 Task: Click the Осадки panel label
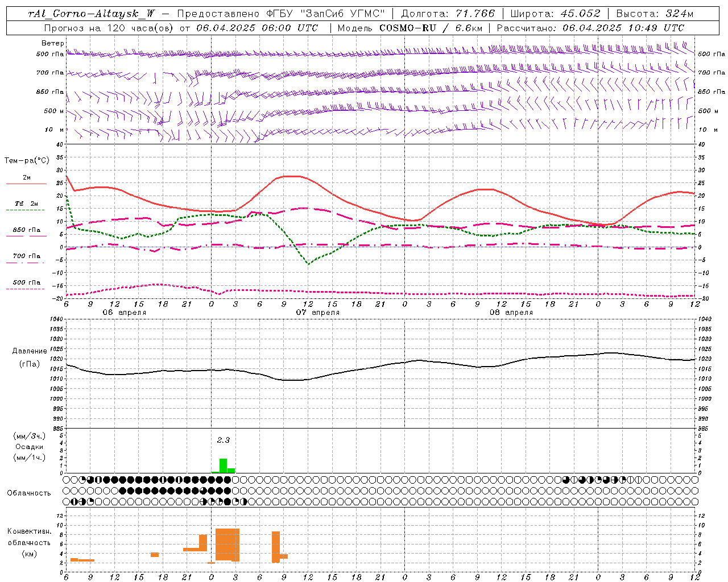click(30, 447)
